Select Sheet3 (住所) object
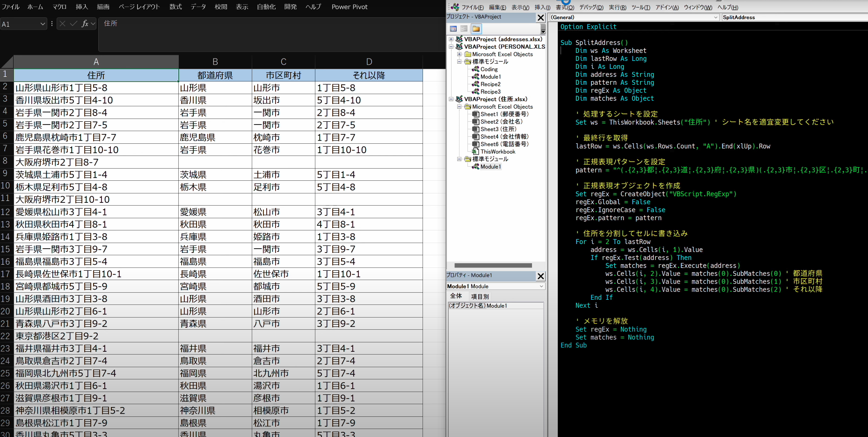 (x=498, y=129)
